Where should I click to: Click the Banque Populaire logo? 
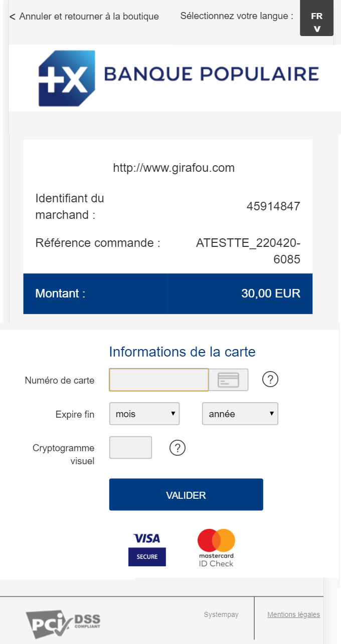point(179,78)
